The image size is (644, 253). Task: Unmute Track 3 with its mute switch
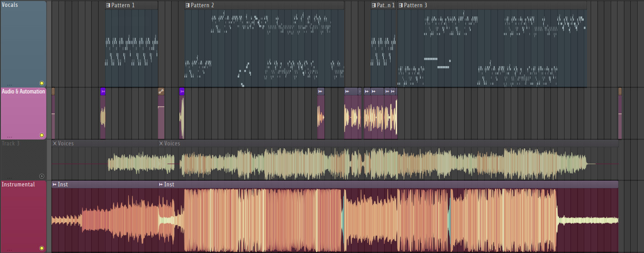42,176
